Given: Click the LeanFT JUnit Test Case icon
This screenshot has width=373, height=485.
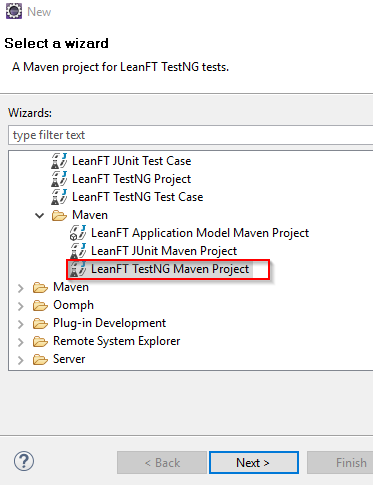Looking at the screenshot, I should click(x=59, y=161).
